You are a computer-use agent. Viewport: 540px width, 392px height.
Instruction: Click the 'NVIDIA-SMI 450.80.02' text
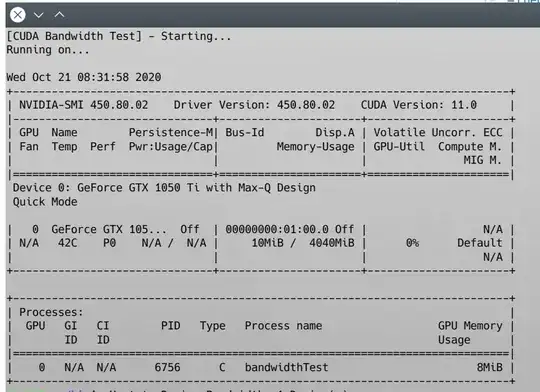click(84, 105)
